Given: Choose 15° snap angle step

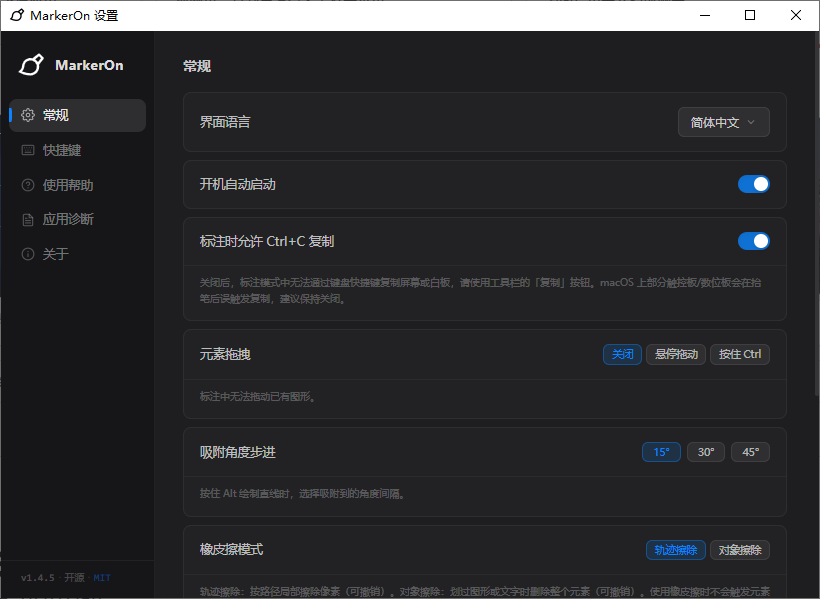Looking at the screenshot, I should (662, 452).
